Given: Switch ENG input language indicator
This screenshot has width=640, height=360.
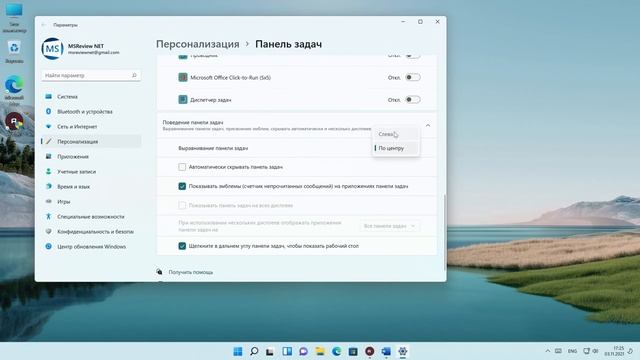Looking at the screenshot, I should point(572,351).
